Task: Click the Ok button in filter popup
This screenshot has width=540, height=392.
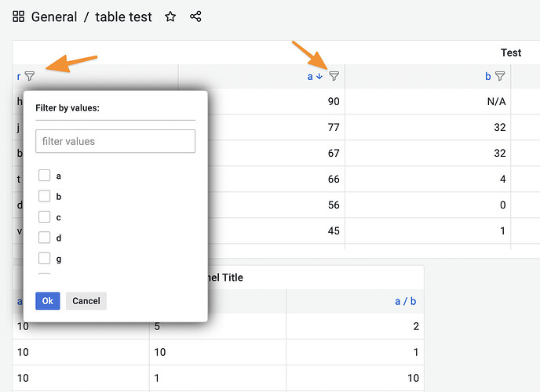Action: 47,301
